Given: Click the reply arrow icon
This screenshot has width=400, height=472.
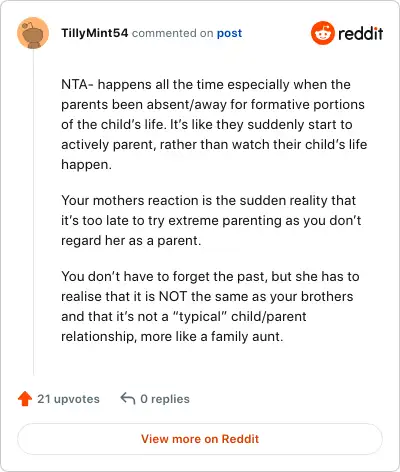Looking at the screenshot, I should [x=128, y=398].
